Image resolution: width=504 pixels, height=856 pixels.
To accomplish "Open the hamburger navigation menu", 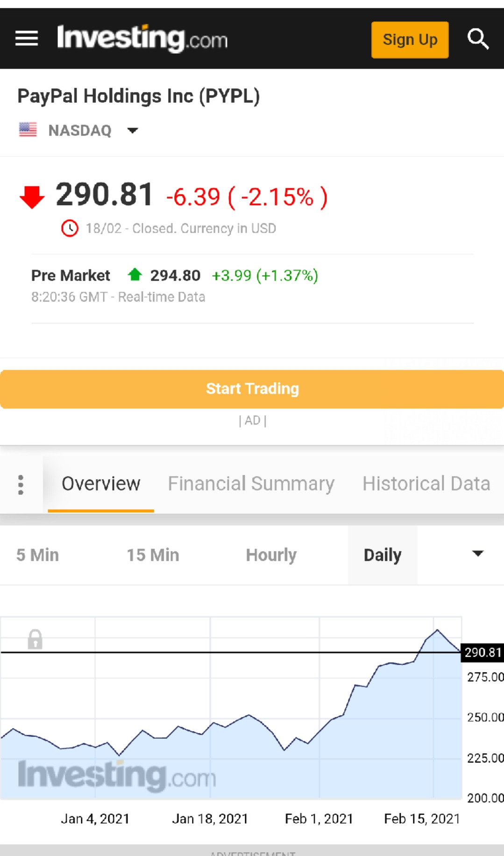I will coord(26,38).
